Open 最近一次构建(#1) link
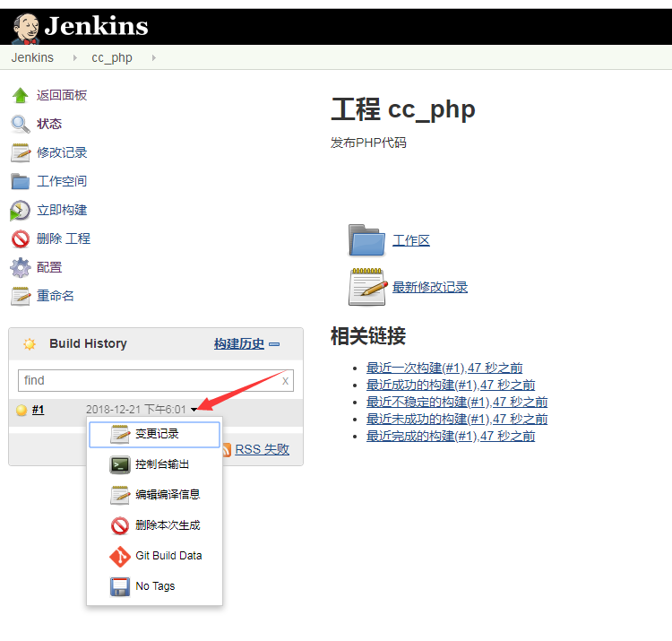Viewport: 672px width, 641px height. click(x=444, y=368)
